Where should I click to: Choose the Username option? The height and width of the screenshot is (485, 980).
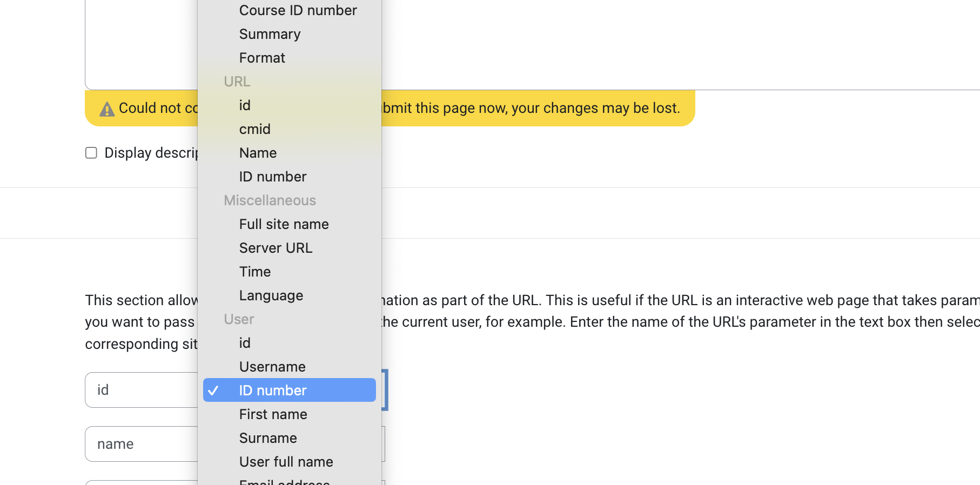point(272,367)
